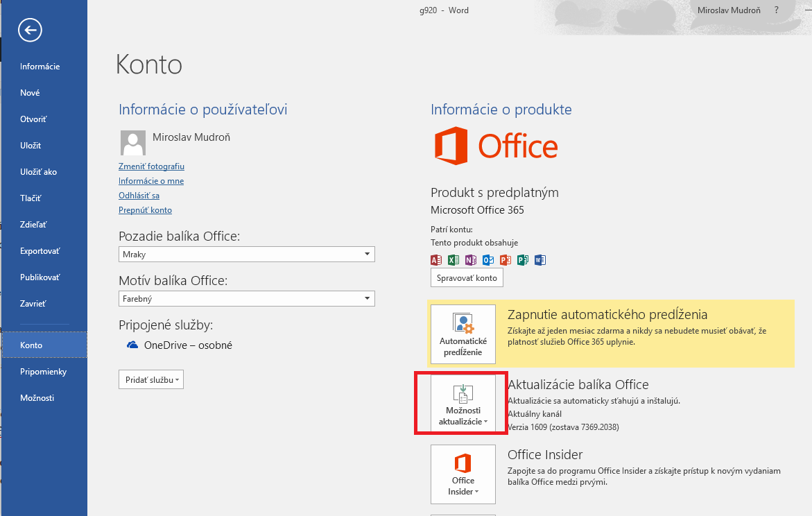
Task: Open Pripomienky in the sidebar
Action: coord(44,372)
